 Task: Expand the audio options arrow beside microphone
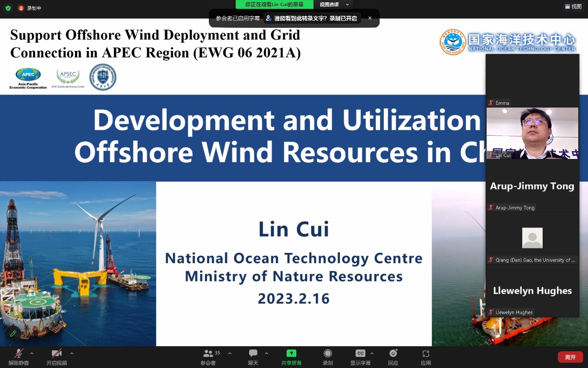click(32, 353)
